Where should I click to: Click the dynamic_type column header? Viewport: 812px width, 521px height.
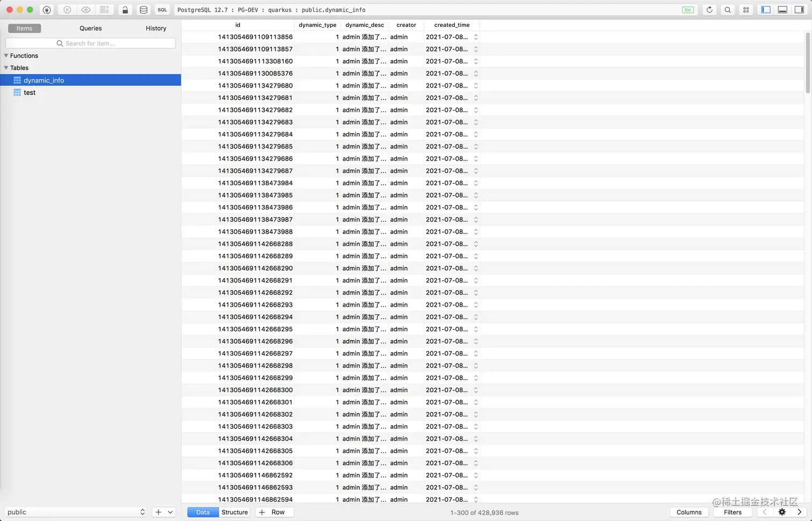pos(317,25)
